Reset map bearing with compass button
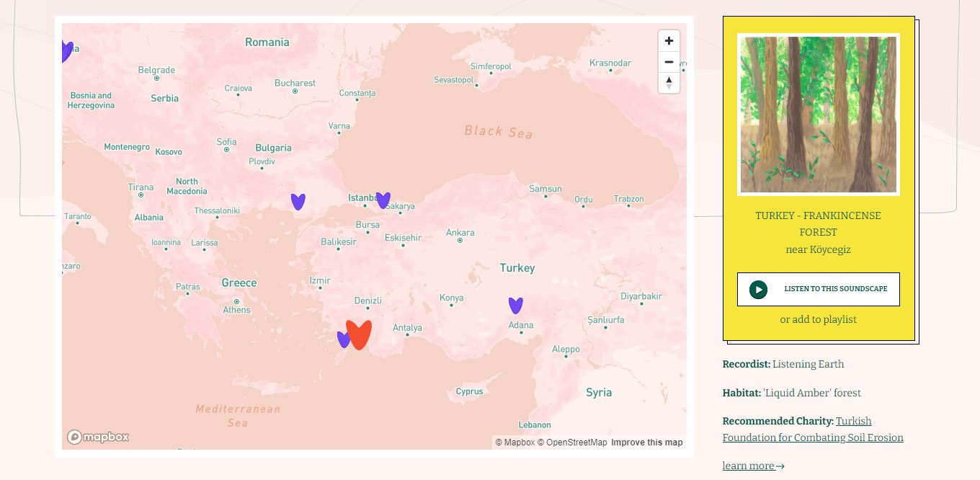The height and width of the screenshot is (480, 980). 669,83
